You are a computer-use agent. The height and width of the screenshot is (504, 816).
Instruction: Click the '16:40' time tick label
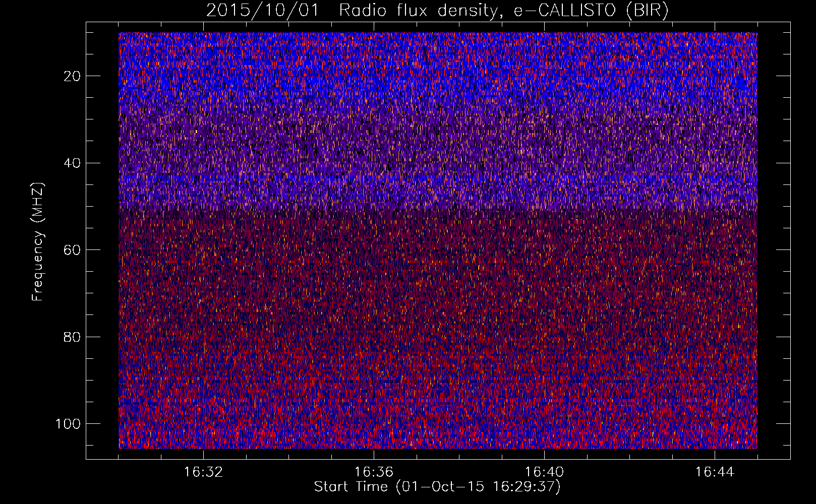(544, 472)
